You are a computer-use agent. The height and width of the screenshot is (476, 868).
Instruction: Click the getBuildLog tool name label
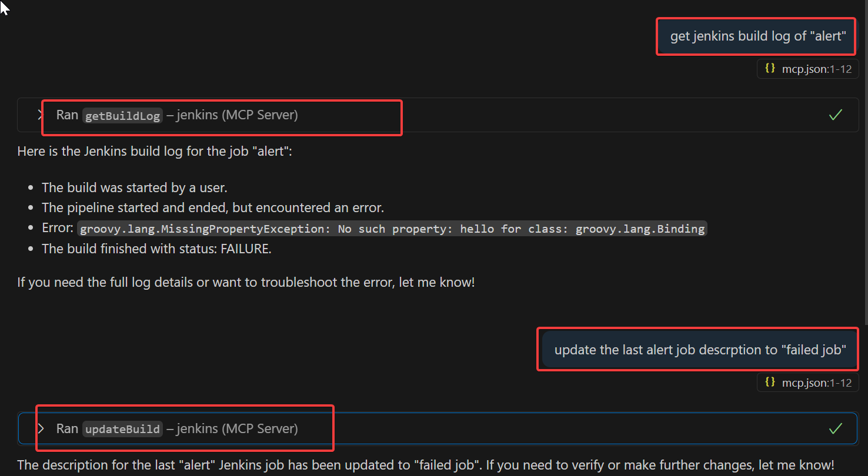click(122, 116)
